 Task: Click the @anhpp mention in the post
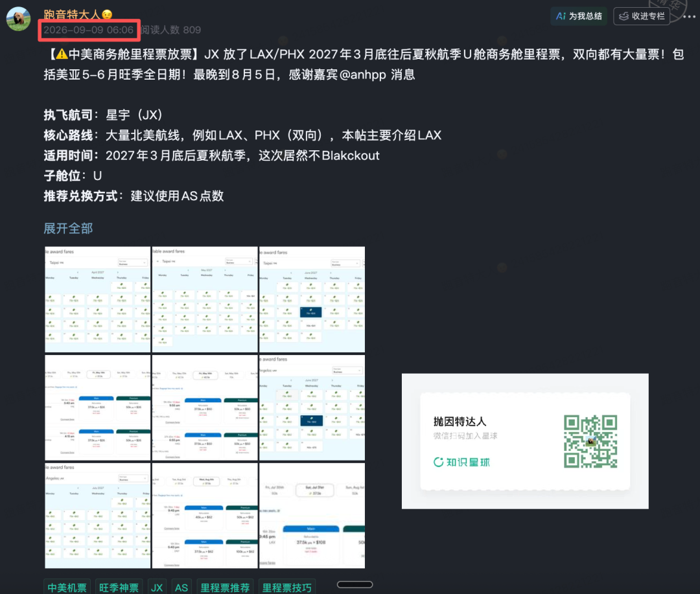[x=362, y=74]
